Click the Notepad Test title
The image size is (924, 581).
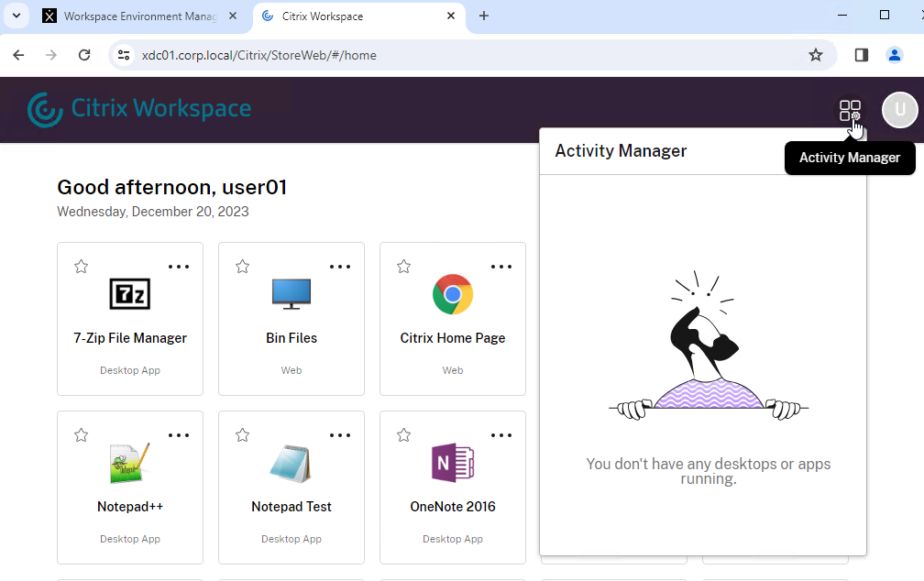(291, 507)
